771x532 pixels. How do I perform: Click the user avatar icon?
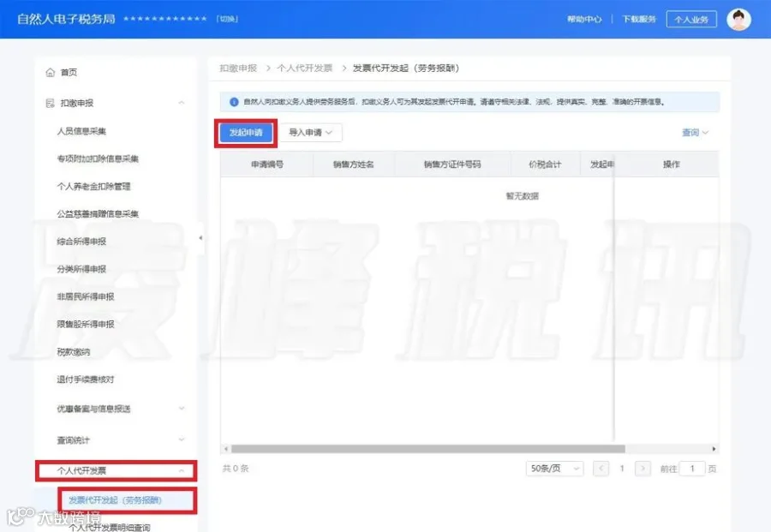[x=738, y=19]
